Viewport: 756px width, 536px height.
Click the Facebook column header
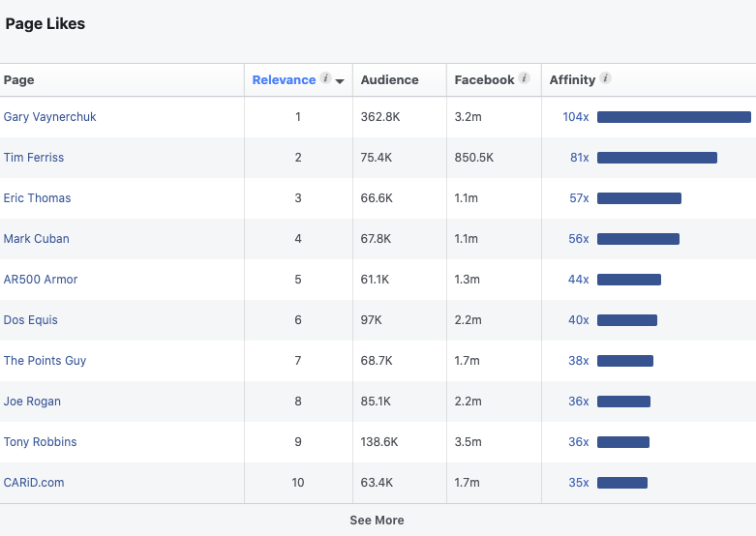pos(485,80)
